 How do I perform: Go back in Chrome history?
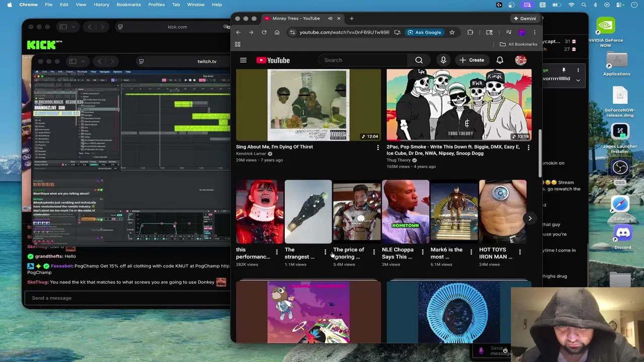click(x=238, y=32)
